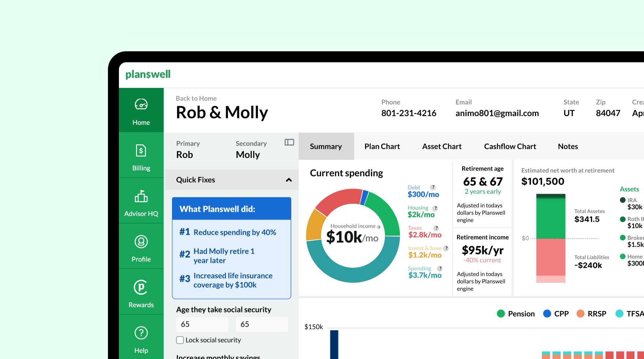Click the $2k/mo housing value
This screenshot has width=644, height=359.
point(421,215)
